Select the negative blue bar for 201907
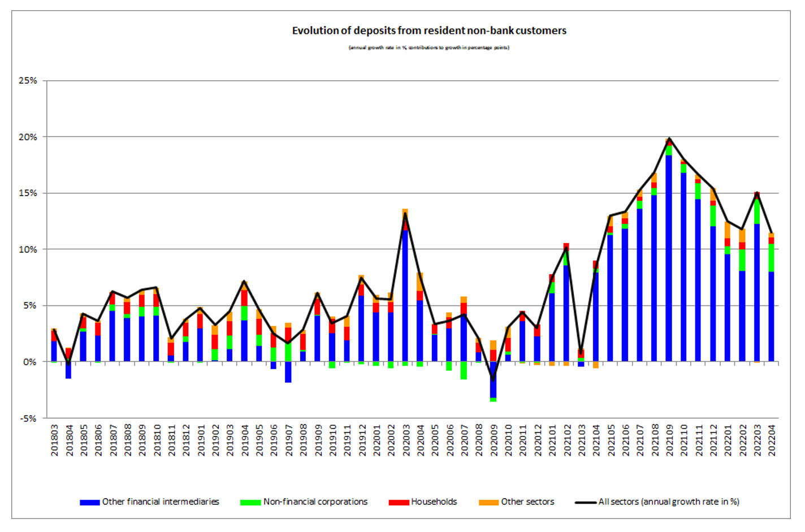This screenshot has width=805, height=532. 288,372
